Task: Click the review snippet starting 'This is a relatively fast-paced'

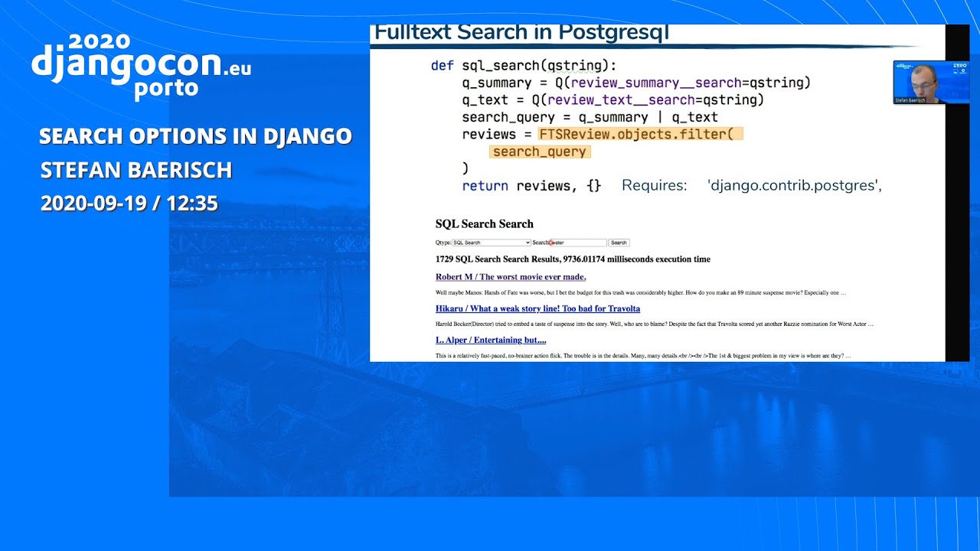Action: click(x=643, y=356)
